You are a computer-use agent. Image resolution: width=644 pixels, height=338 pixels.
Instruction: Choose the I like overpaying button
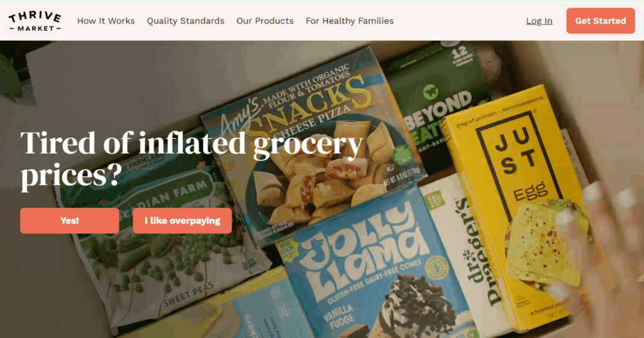click(x=182, y=220)
